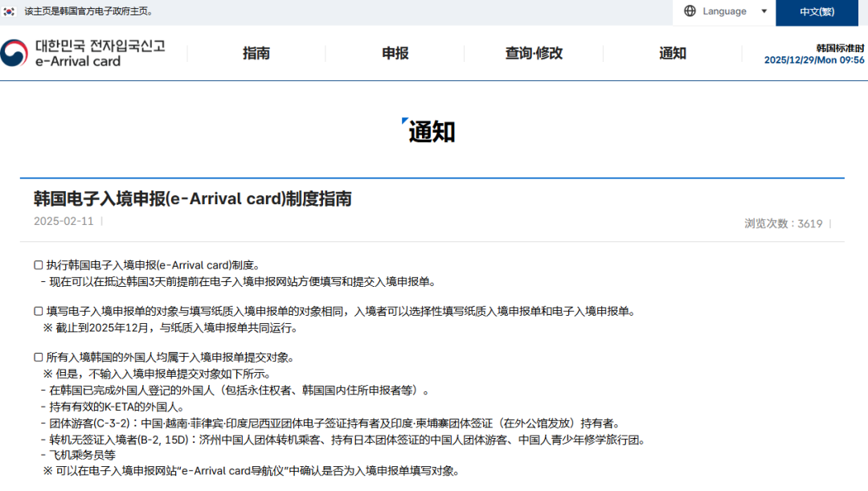Open the 申报 menu

pos(395,52)
